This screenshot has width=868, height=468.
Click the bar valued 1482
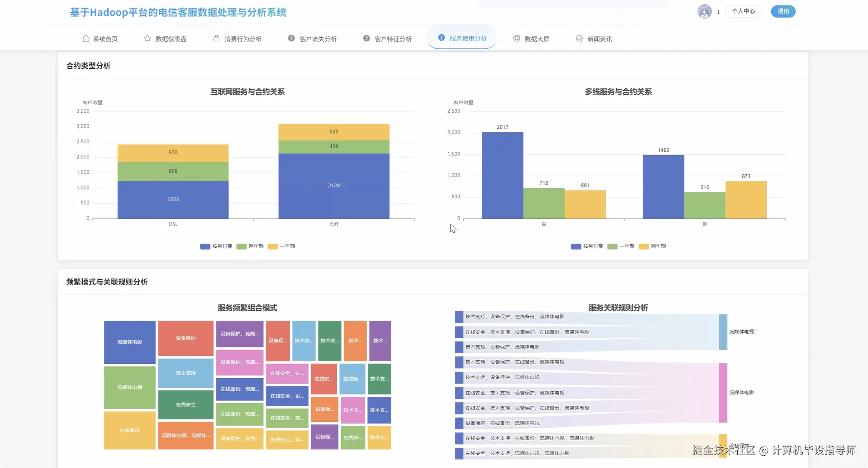point(664,187)
